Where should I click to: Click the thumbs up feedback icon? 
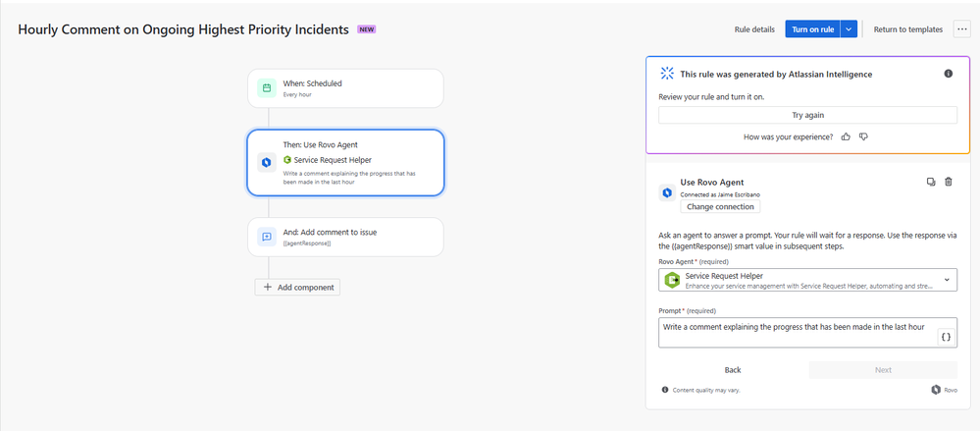point(846,136)
